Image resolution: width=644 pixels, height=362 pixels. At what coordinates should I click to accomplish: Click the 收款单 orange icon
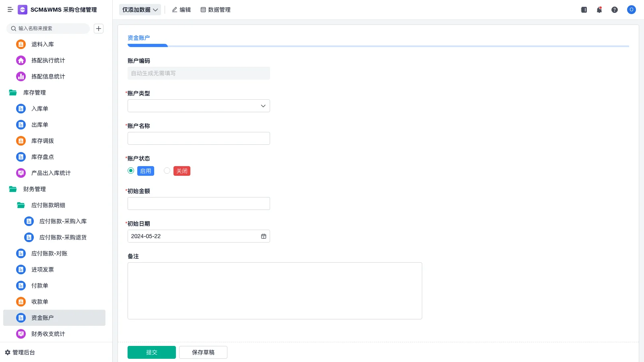pos(21,302)
